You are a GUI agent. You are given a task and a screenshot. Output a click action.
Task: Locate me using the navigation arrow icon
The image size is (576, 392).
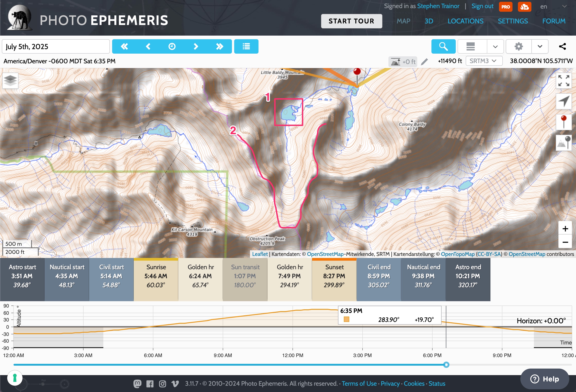tap(564, 101)
